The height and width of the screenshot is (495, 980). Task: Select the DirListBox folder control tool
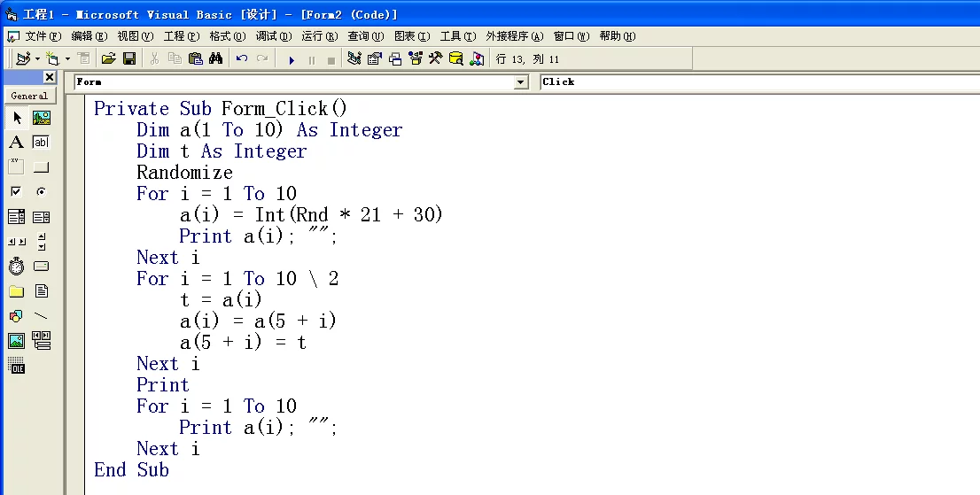[17, 291]
